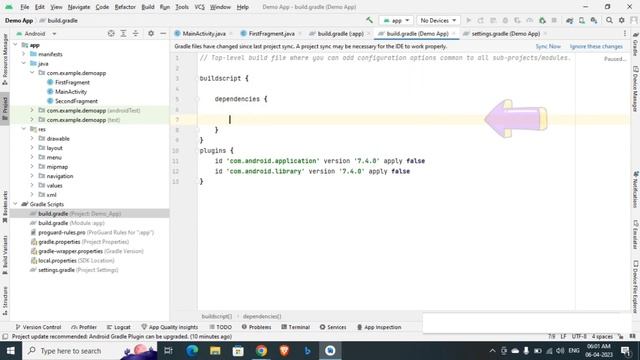Click Ignore these changes link
This screenshot has height=360, width=640.
click(x=596, y=47)
